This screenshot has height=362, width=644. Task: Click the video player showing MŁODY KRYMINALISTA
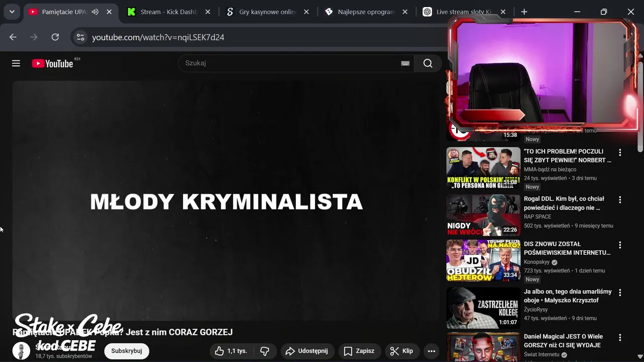[226, 201]
